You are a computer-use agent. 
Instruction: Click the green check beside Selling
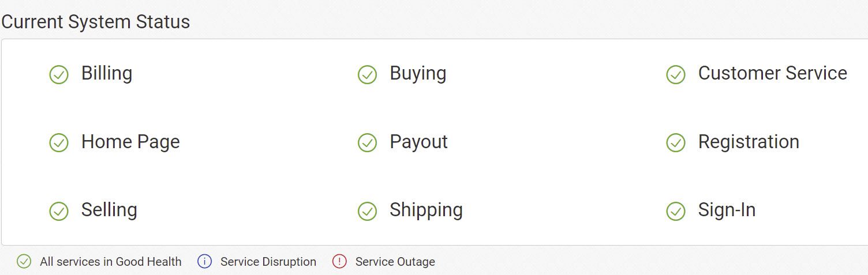(59, 211)
